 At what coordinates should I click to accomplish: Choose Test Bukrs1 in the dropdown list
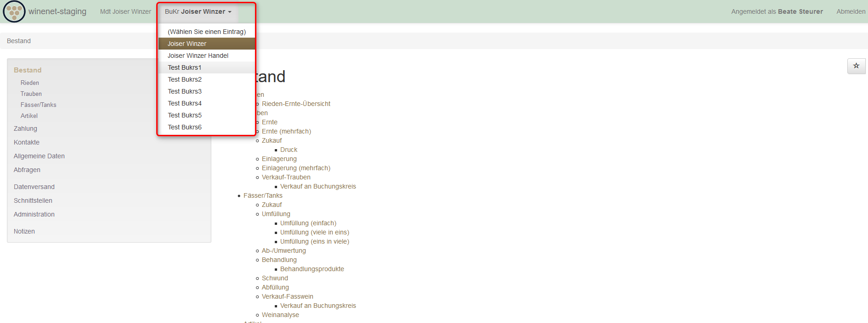[x=184, y=67]
